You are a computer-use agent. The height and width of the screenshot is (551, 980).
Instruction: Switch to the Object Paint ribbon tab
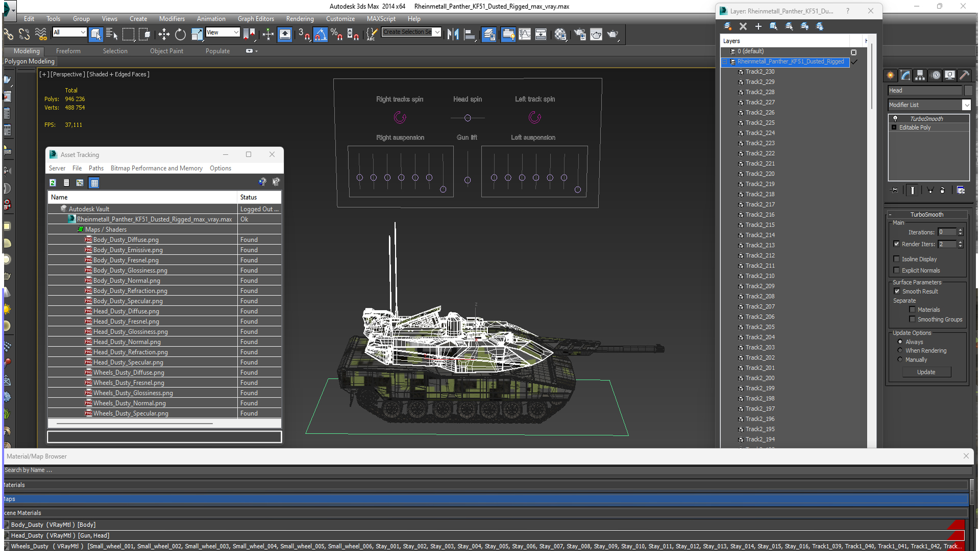click(166, 51)
